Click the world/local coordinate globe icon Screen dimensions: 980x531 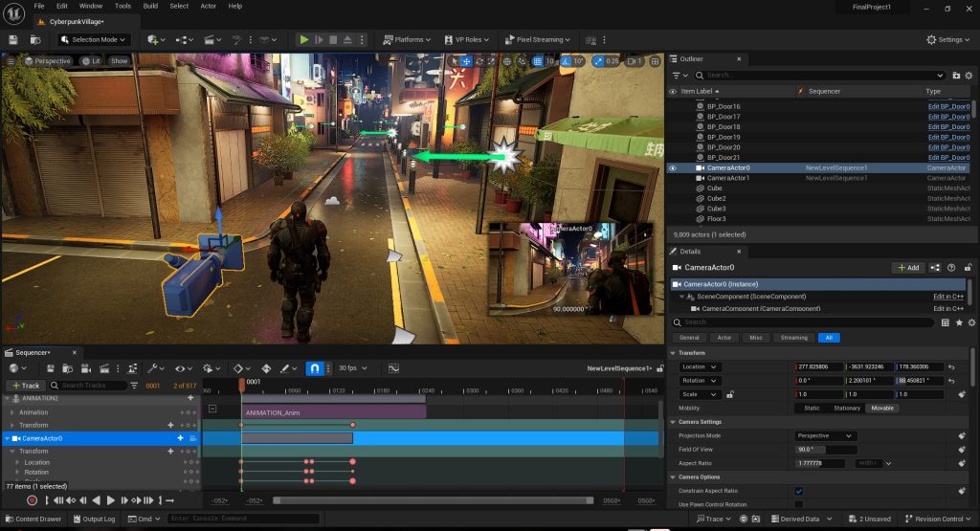pos(507,61)
